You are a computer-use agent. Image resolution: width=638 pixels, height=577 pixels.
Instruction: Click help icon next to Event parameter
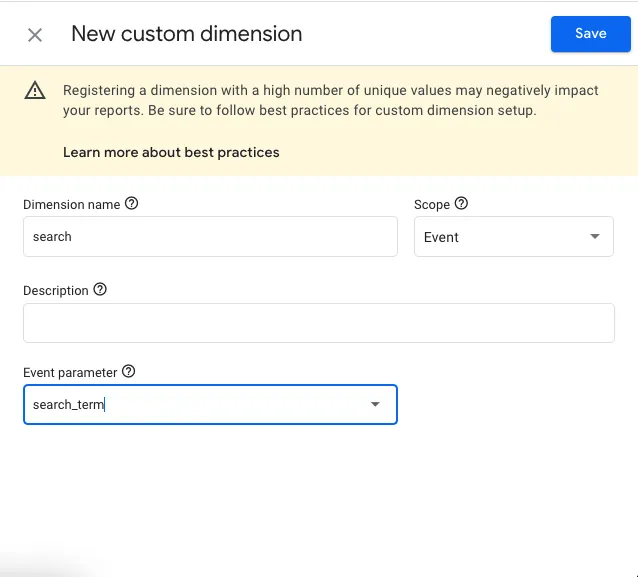[129, 372]
